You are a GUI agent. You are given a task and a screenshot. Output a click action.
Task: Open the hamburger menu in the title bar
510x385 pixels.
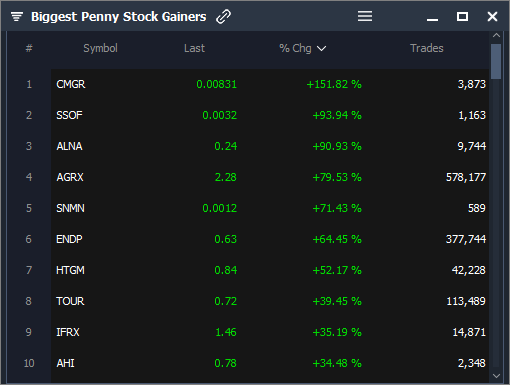coord(365,16)
